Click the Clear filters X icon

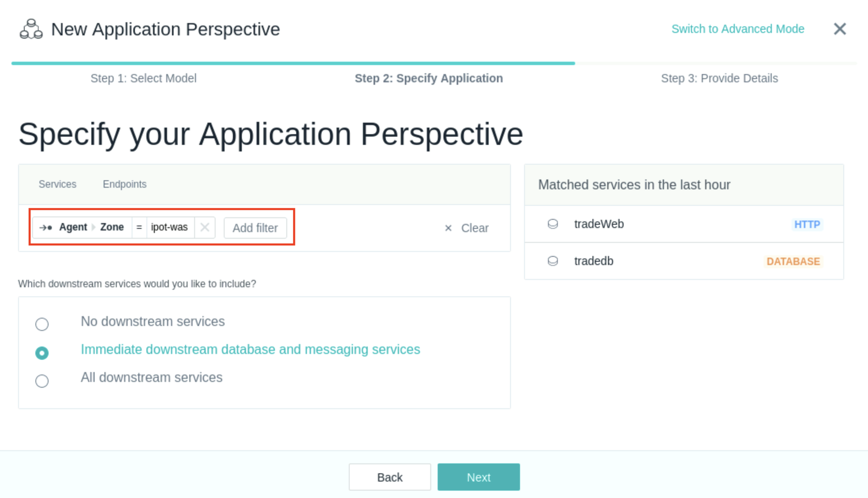point(448,228)
